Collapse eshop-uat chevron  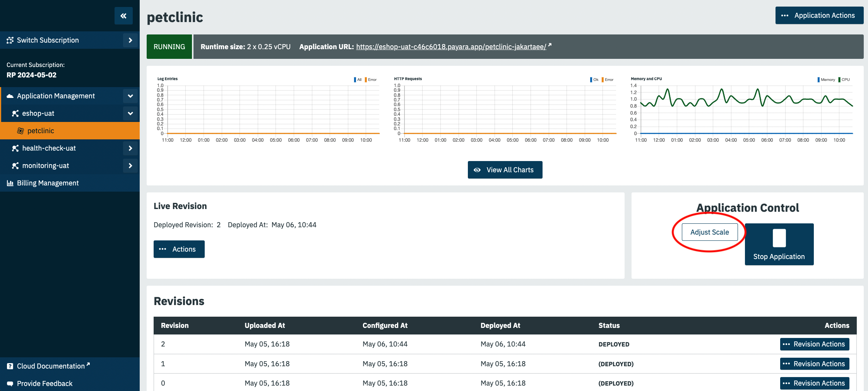[130, 113]
